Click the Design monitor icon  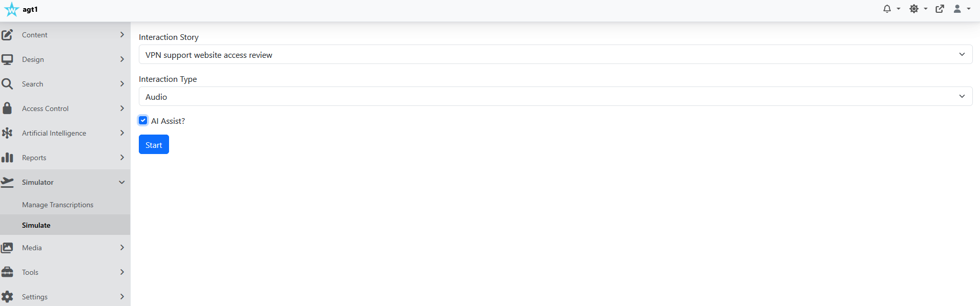[x=7, y=59]
